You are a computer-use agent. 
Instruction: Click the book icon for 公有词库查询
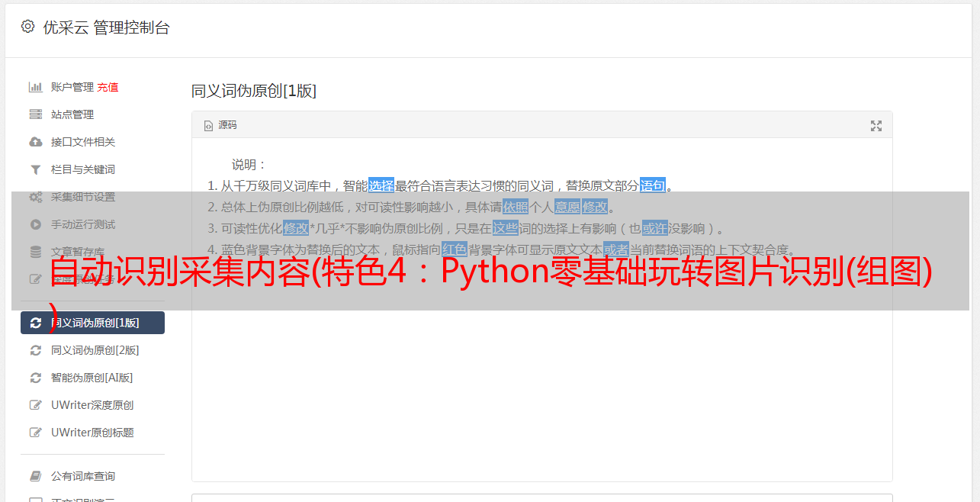[x=35, y=476]
